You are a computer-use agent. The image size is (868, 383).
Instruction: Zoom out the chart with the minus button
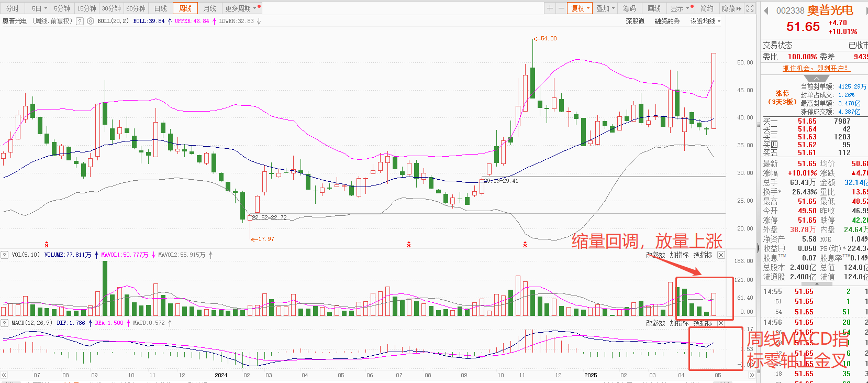pos(561,8)
